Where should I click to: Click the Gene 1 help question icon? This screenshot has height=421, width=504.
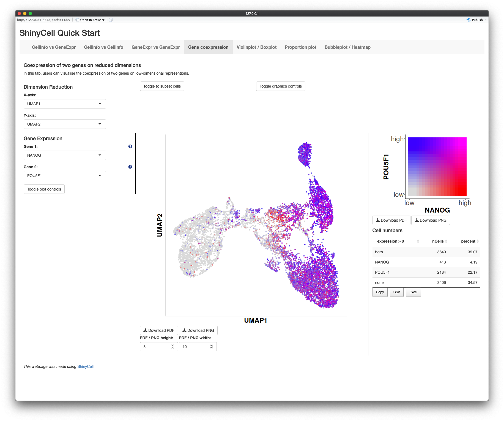130,146
